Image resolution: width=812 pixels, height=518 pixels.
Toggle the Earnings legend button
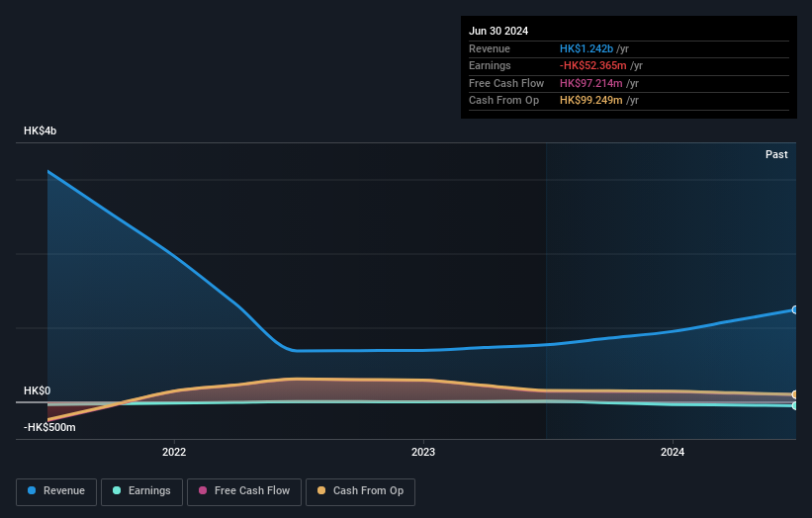tap(141, 491)
